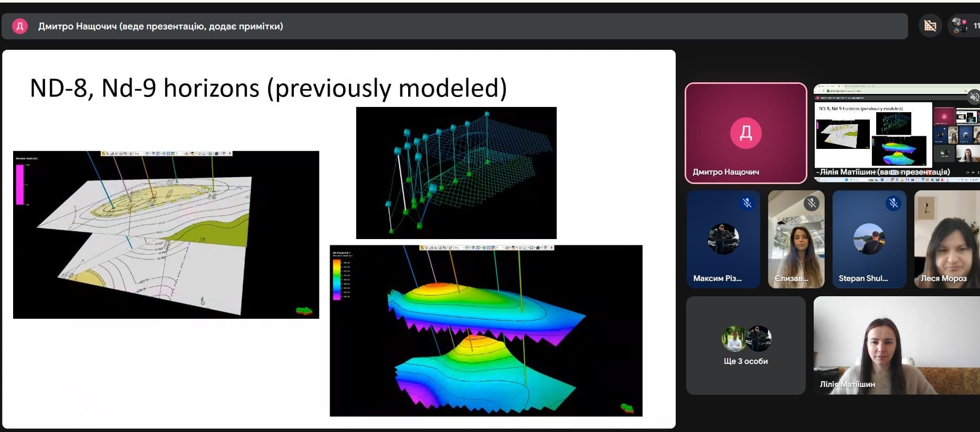Click the green arrow in the rainbow surface image

coord(627,408)
